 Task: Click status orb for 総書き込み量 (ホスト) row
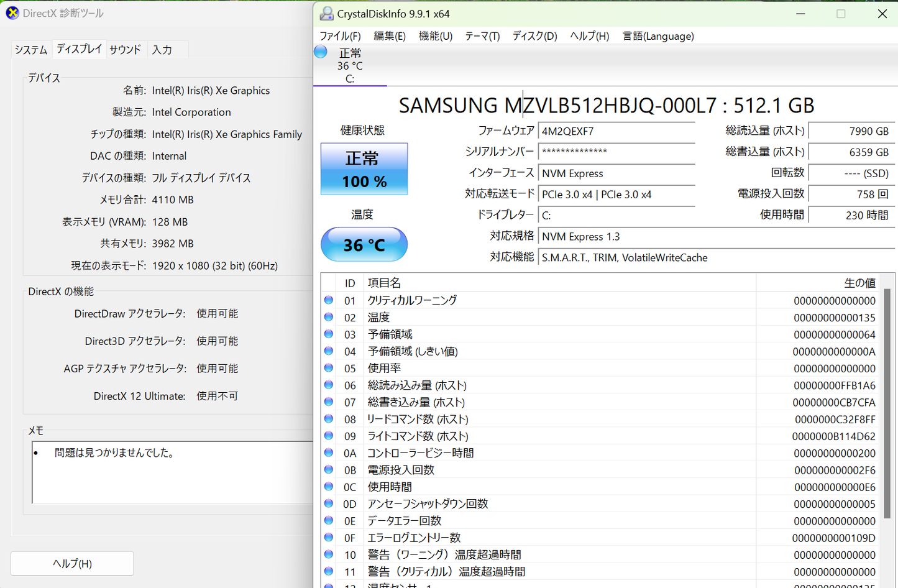329,402
